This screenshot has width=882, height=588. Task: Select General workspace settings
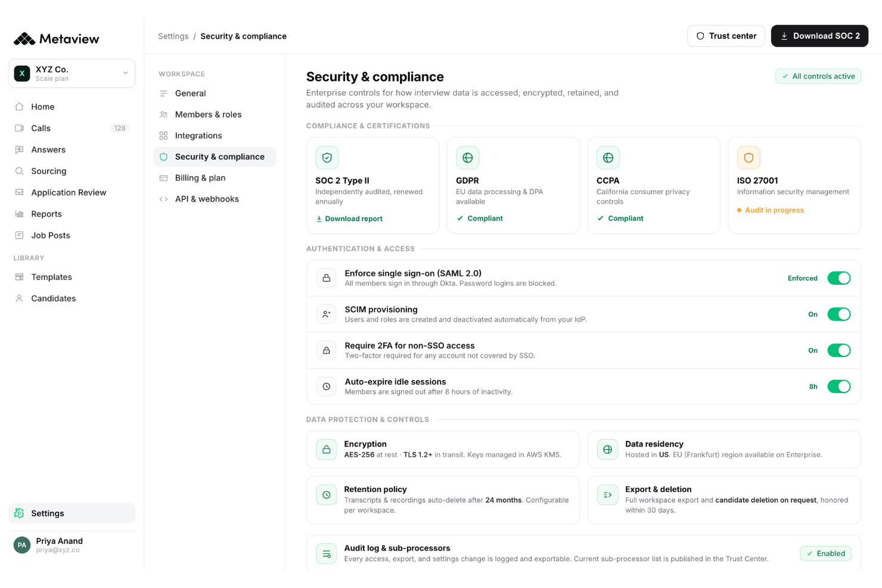point(215,94)
